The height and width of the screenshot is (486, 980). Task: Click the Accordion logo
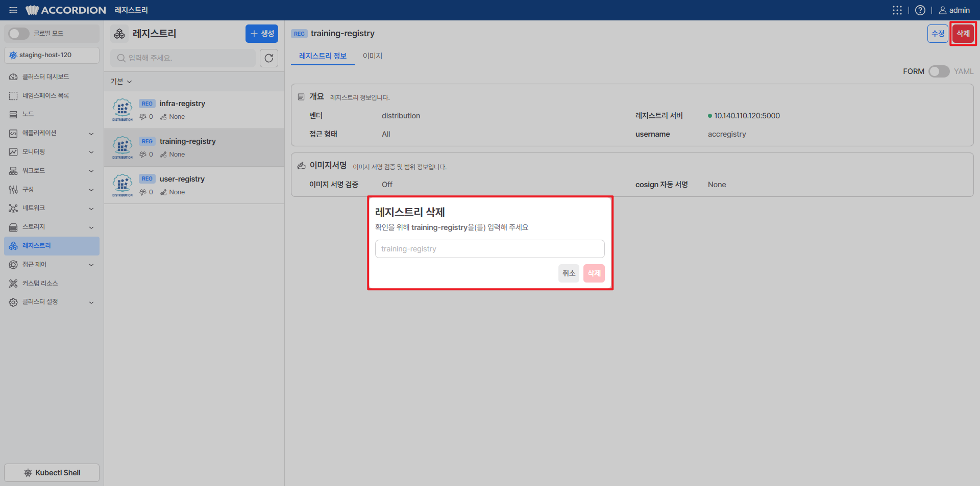(x=66, y=10)
